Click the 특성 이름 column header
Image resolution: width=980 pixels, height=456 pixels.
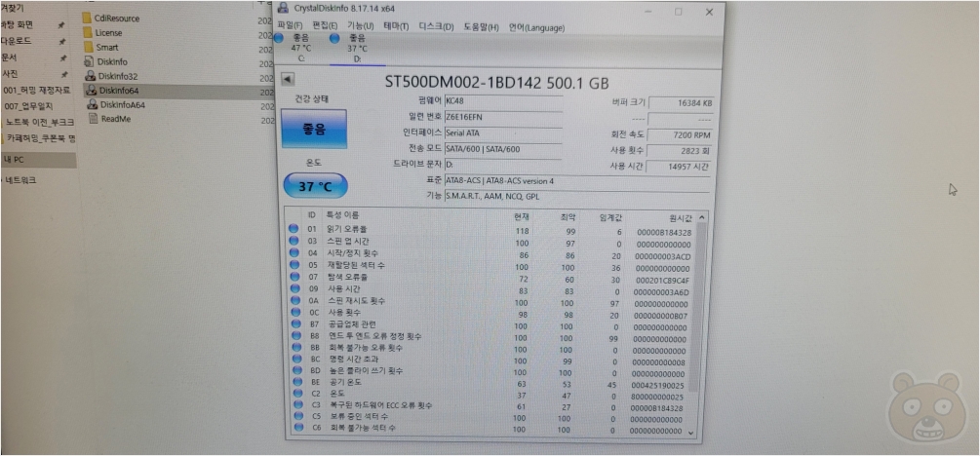342,214
